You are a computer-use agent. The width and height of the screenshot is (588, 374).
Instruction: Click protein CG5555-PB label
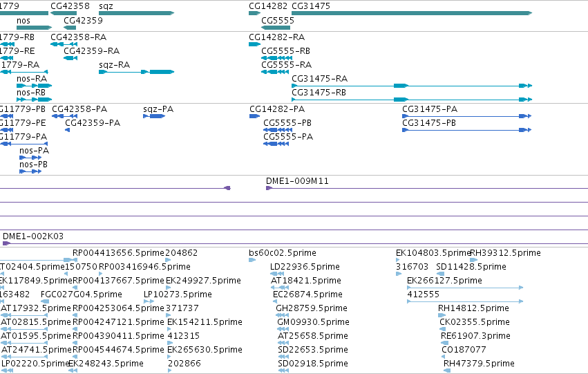tap(287, 123)
